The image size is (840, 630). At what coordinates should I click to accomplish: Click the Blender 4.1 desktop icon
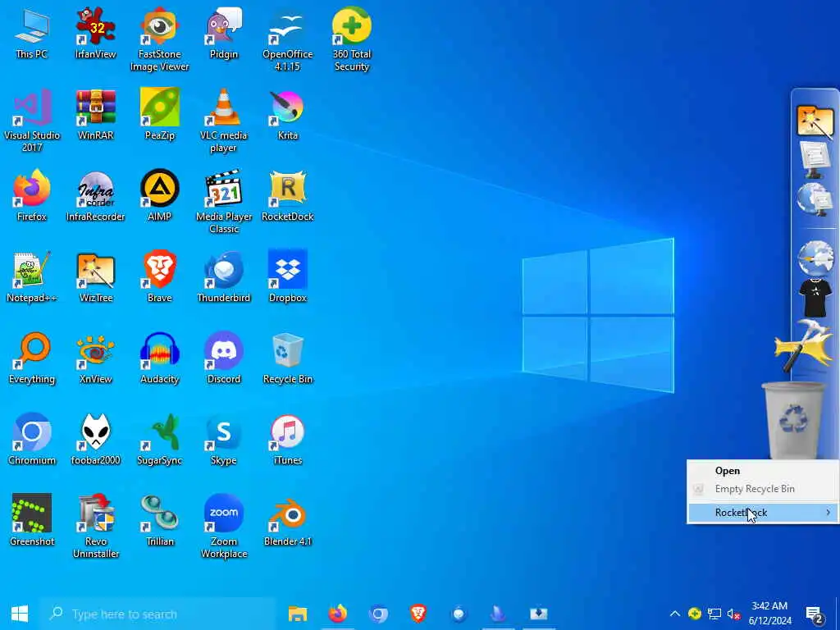[x=288, y=521]
